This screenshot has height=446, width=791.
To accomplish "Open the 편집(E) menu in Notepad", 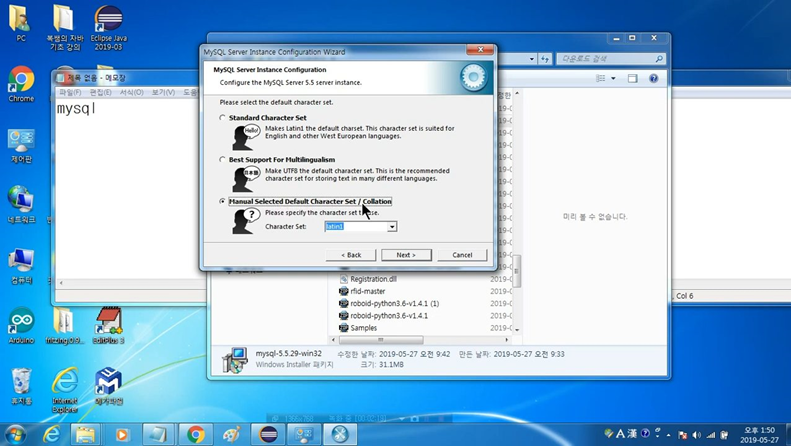I will pyautogui.click(x=100, y=92).
